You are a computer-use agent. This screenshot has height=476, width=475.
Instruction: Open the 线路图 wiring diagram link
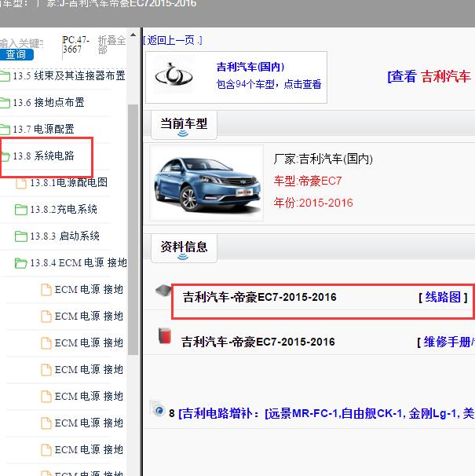coord(443,297)
